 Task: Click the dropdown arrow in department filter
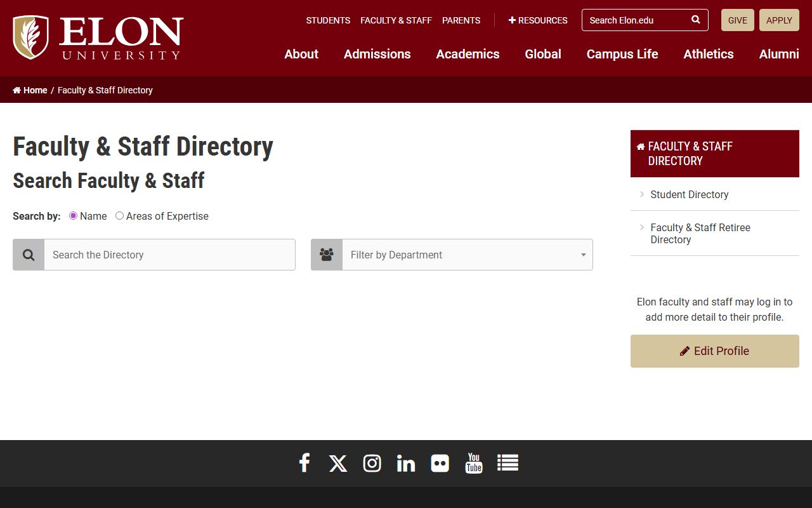click(x=584, y=255)
